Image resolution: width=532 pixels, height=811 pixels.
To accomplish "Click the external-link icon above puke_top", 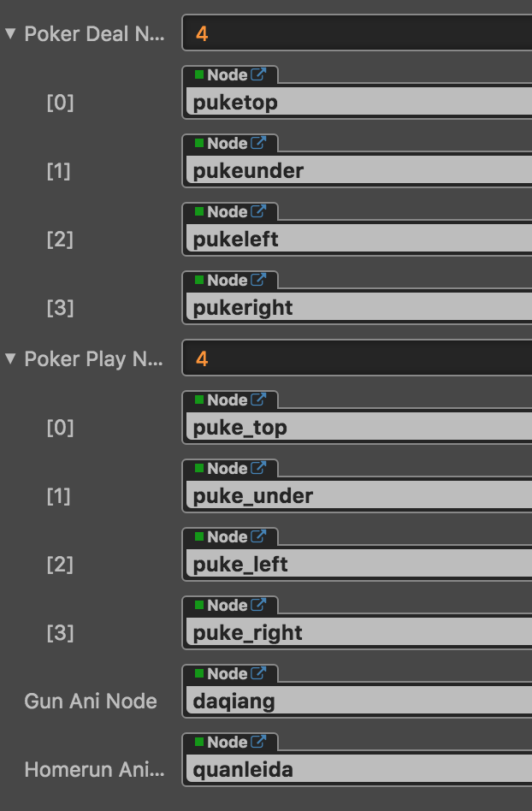I will click(x=258, y=400).
